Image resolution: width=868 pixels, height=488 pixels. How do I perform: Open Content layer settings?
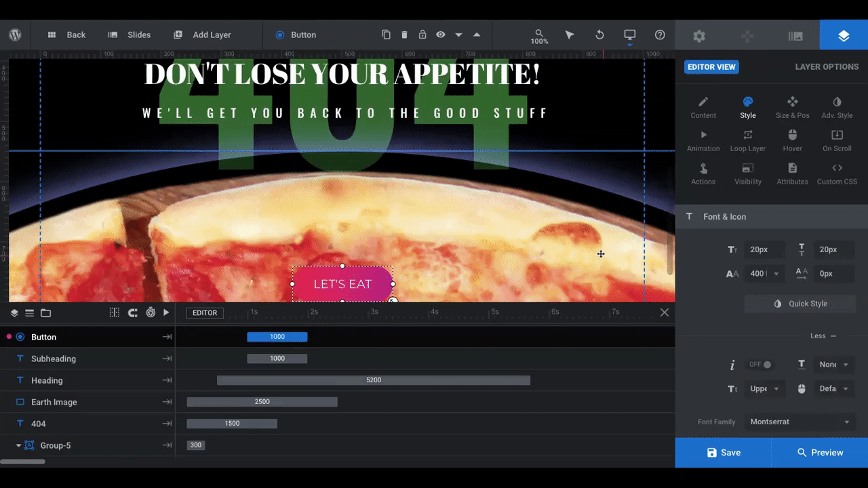tap(703, 108)
